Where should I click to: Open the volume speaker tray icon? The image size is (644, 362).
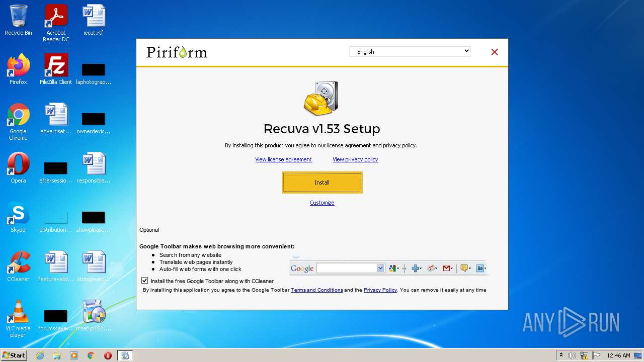[x=572, y=355]
